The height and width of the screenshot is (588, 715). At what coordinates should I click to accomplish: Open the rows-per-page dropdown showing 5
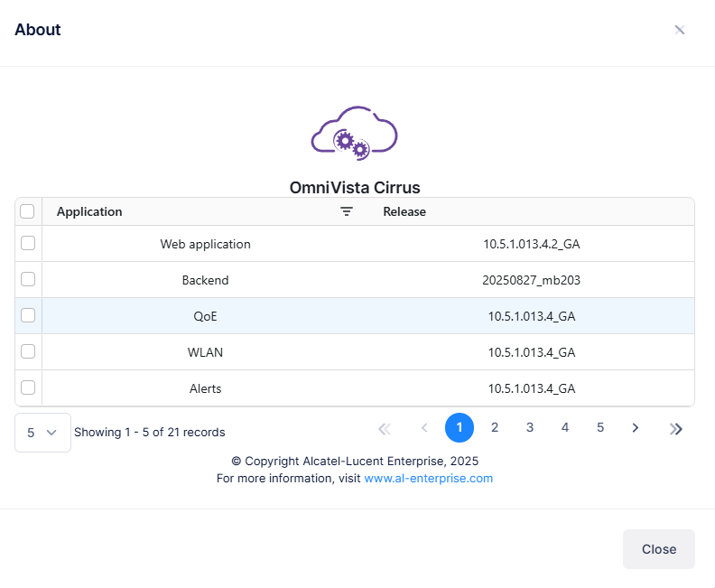[x=42, y=433]
